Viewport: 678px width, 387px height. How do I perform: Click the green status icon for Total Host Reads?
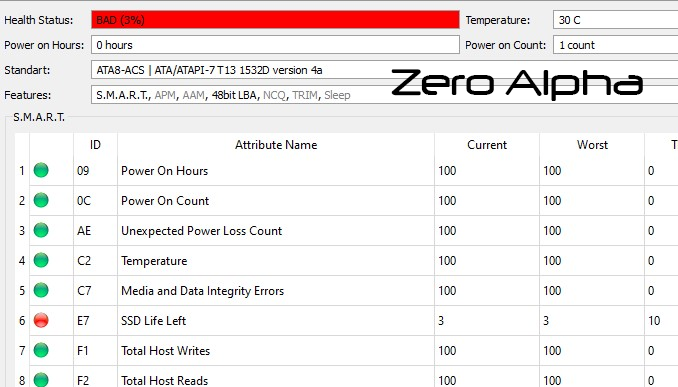41,380
